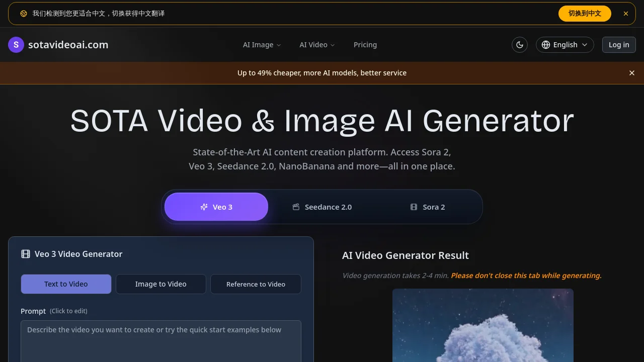Click the clapperboard icon beside Seedance 2.0

coord(296,207)
